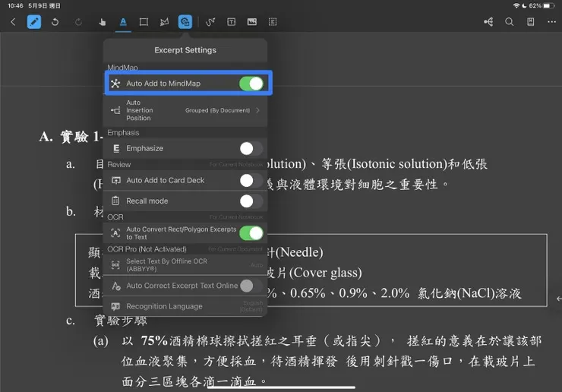This screenshot has height=392, width=562.
Task: Open Grouped (By Document) option
Action: [x=217, y=110]
